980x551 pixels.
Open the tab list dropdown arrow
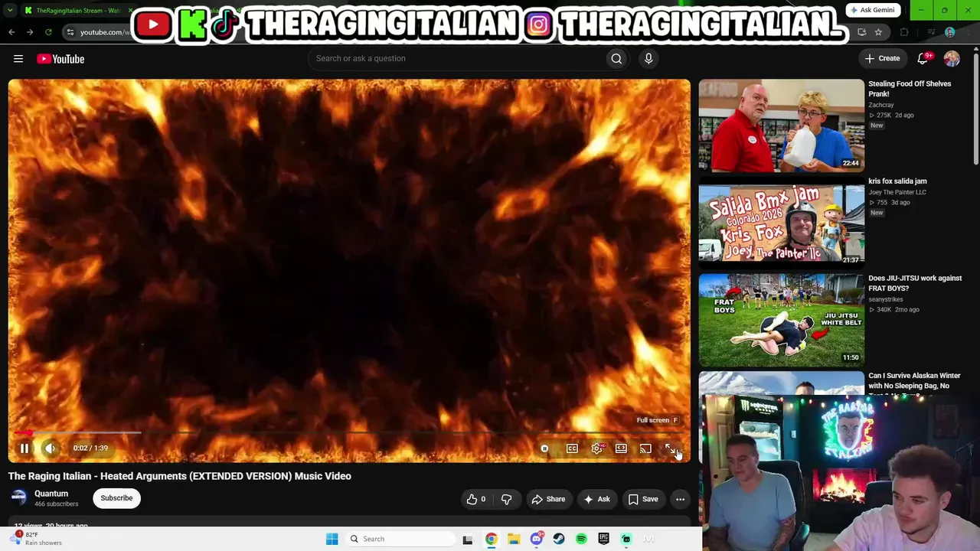(10, 10)
